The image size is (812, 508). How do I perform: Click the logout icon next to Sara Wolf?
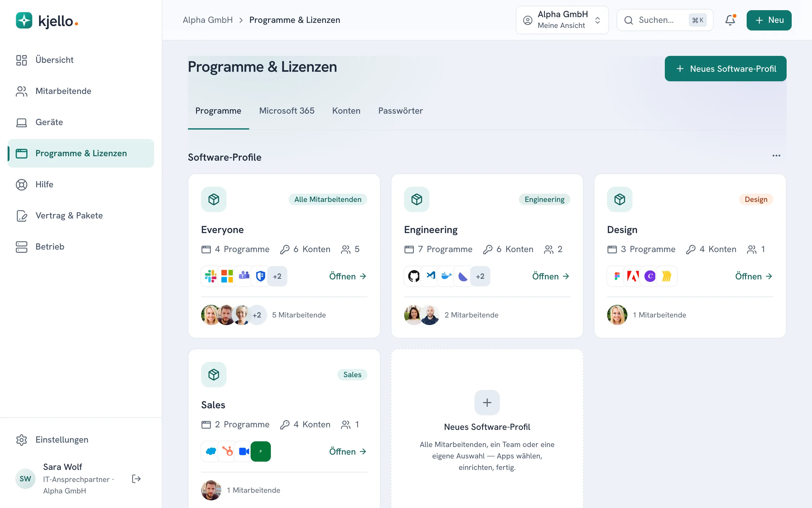[x=136, y=479]
